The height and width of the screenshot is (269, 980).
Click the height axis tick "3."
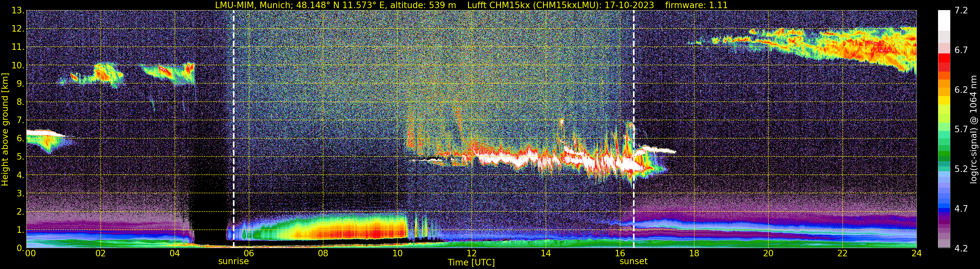click(20, 193)
